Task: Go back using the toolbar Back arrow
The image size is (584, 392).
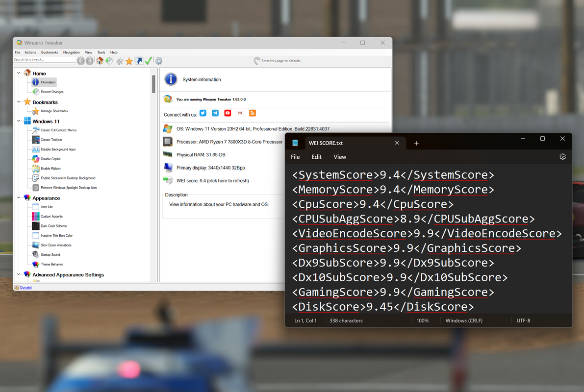Action: [81, 61]
